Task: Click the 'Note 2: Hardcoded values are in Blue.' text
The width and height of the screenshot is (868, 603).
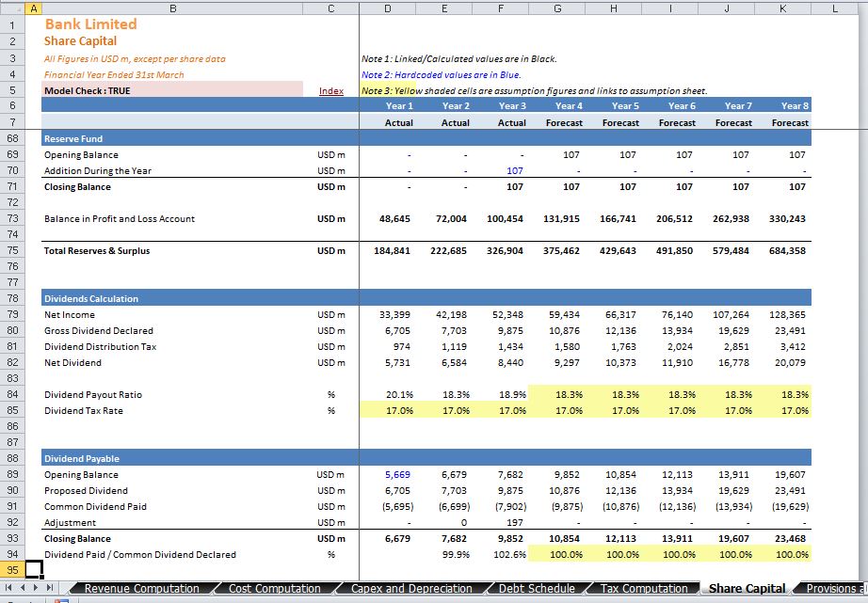Action: (442, 74)
